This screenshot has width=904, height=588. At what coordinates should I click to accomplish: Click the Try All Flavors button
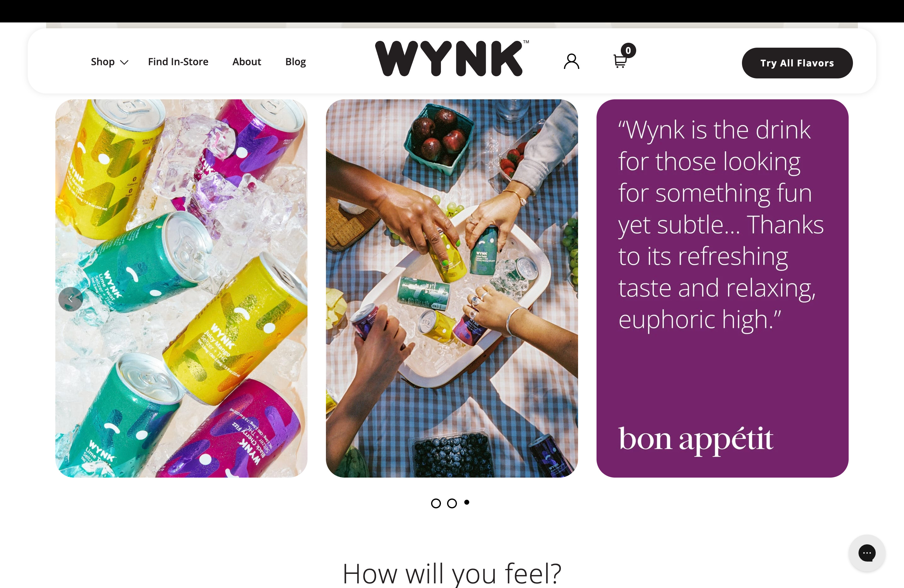pos(797,63)
